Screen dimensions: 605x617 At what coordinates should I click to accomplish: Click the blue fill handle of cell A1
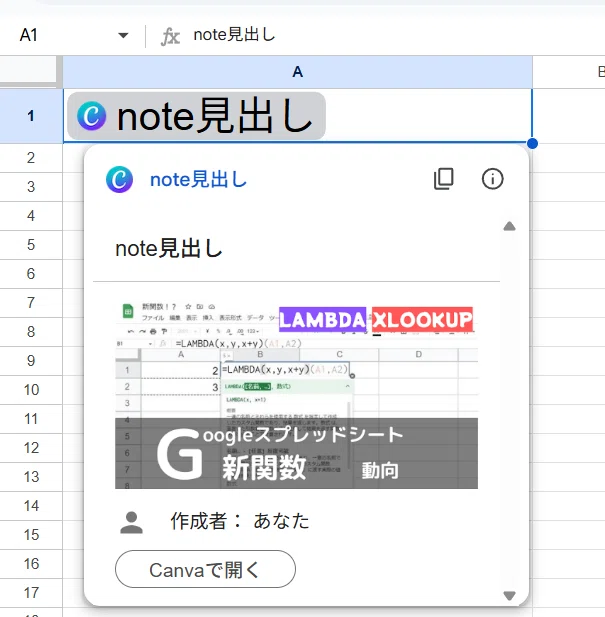pyautogui.click(x=532, y=143)
